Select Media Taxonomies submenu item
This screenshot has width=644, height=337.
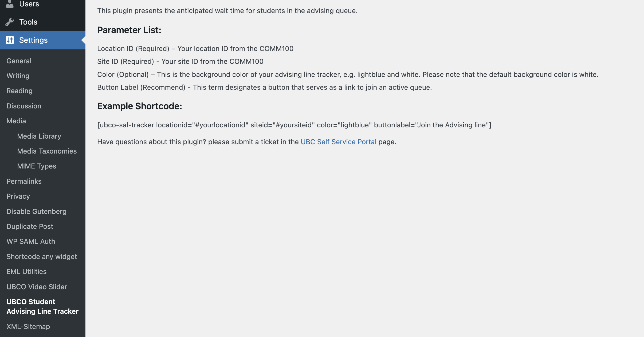47,151
